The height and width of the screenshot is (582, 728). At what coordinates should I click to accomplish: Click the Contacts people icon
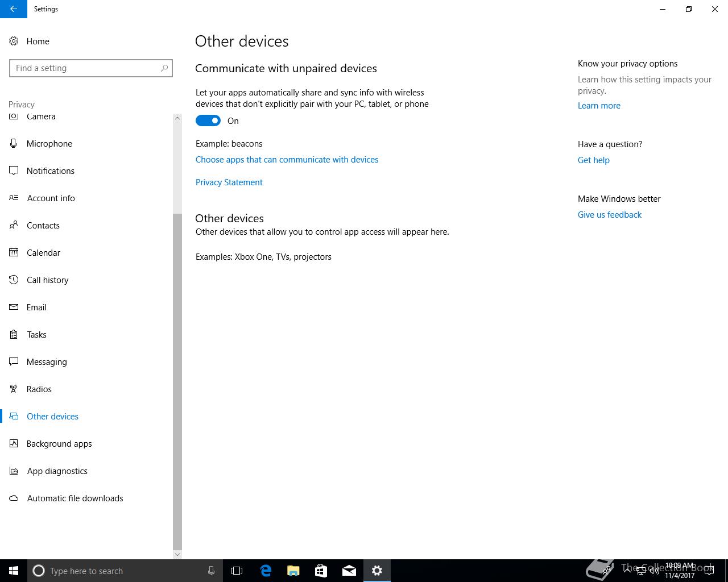pyautogui.click(x=14, y=225)
